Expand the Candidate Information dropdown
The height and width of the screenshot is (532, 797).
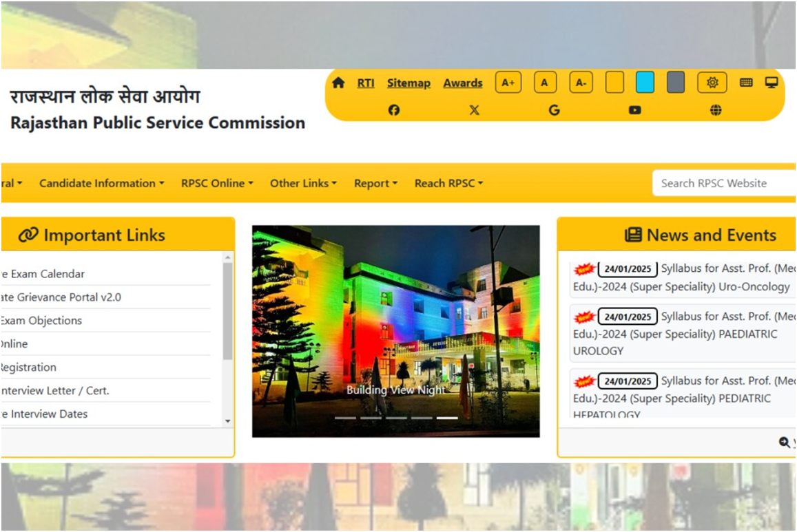tap(101, 183)
